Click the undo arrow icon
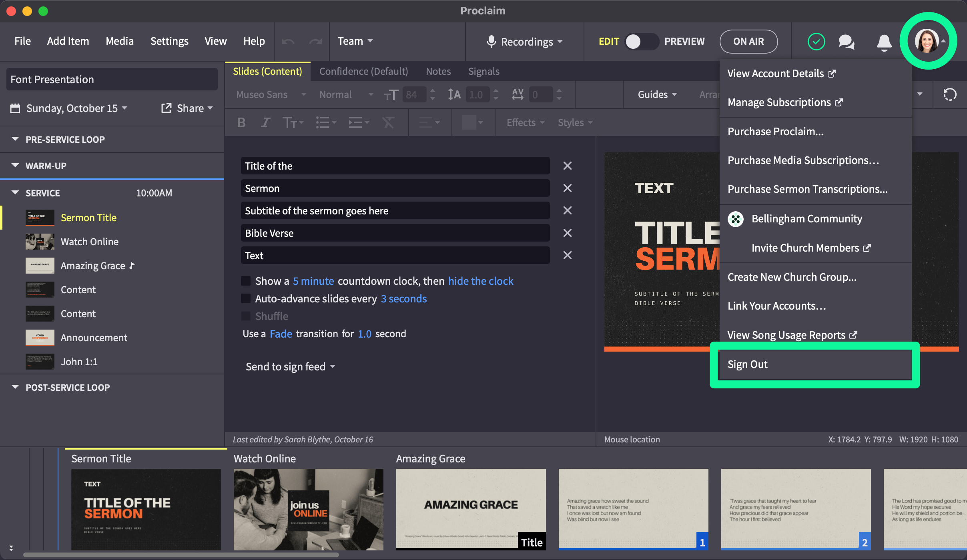This screenshot has height=560, width=967. (x=288, y=42)
